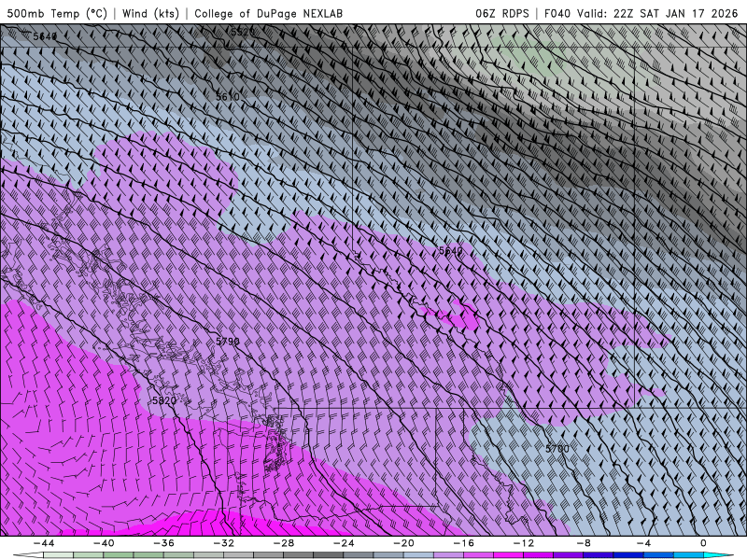Click the -32 color scale label
This screenshot has height=560, width=747.
[224, 543]
